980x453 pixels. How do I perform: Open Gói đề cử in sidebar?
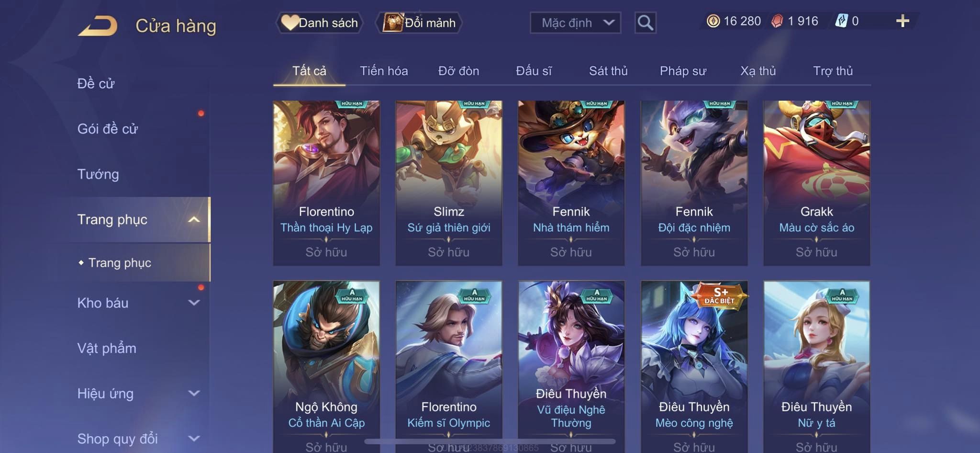pyautogui.click(x=108, y=129)
